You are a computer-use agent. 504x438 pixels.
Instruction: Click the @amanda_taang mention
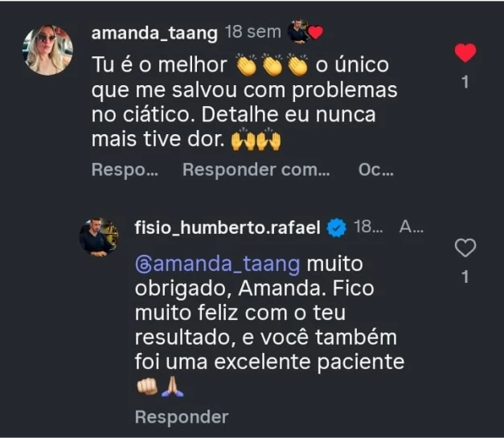(217, 264)
